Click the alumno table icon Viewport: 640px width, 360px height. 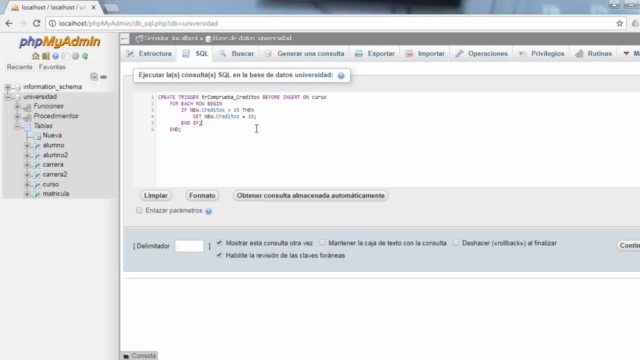[x=37, y=146]
